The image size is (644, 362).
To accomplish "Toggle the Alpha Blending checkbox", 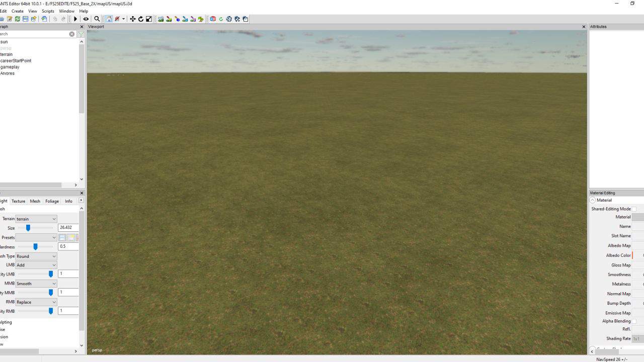I will (634, 321).
